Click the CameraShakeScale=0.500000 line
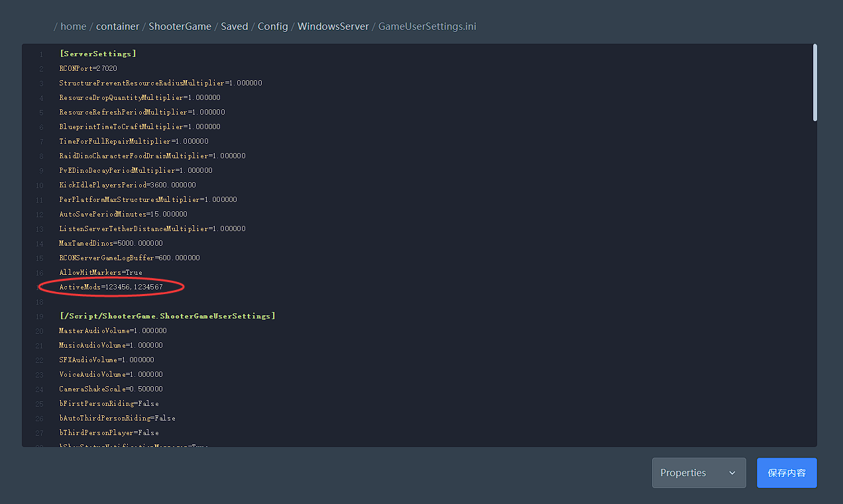This screenshot has width=843, height=504. 111,389
